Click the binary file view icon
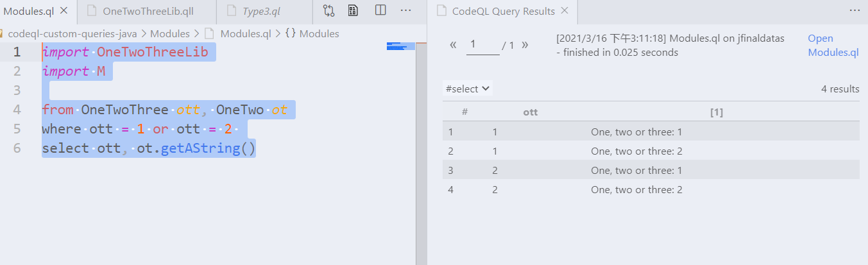Screen dimensions: 868x265 coord(353,11)
